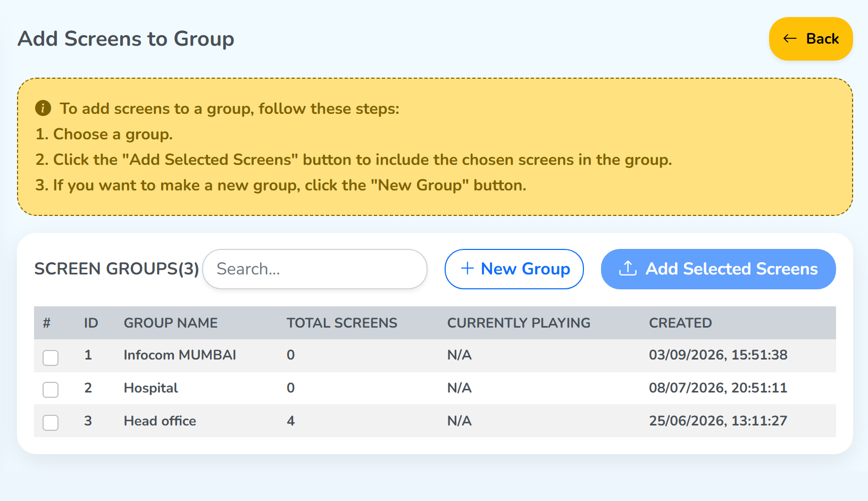Click created date 03/09/2026, 15:51:38
The image size is (868, 501).
point(718,355)
